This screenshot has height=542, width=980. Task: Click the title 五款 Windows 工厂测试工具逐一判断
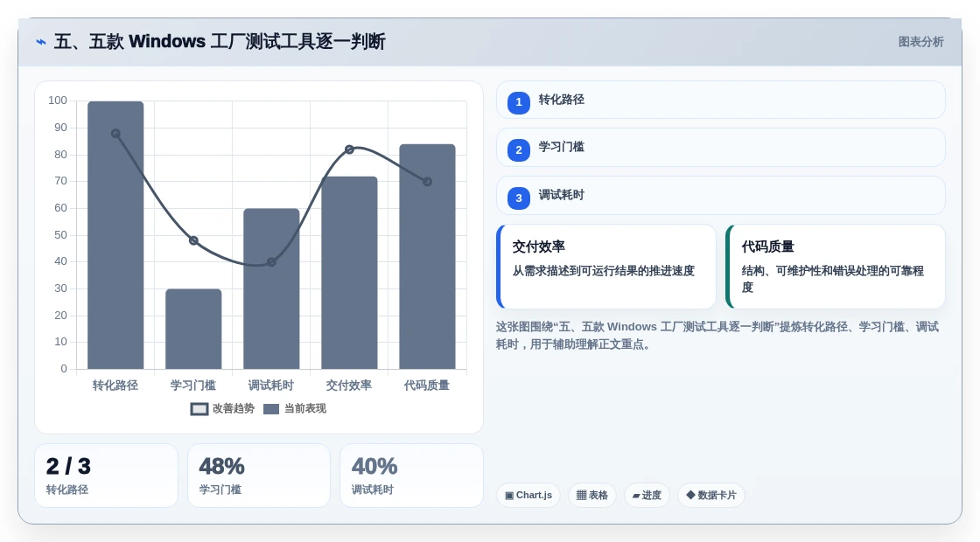[220, 42]
